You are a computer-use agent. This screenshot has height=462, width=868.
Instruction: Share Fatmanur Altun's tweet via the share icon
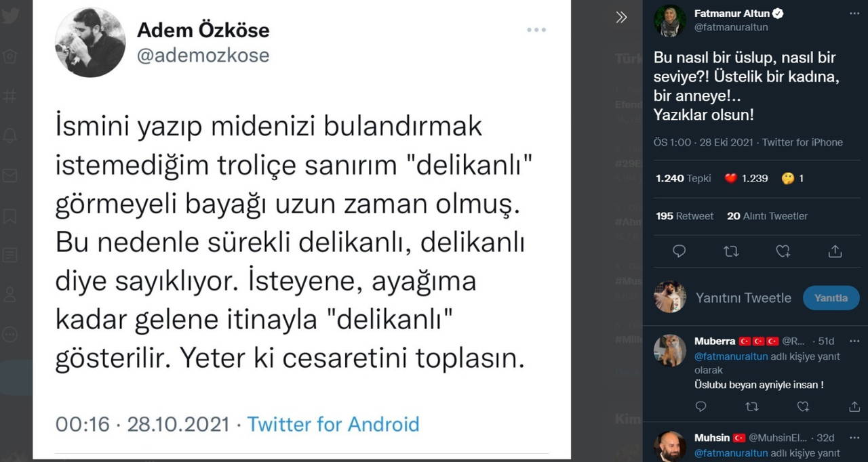835,251
